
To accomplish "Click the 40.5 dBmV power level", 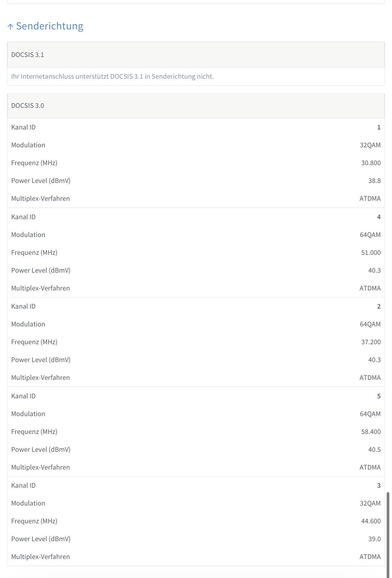I will click(374, 449).
